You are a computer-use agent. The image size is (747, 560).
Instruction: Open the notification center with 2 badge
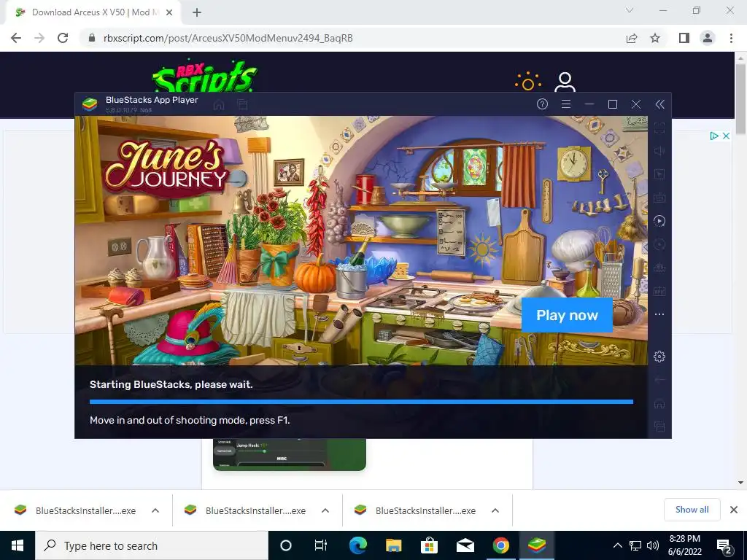[724, 545]
